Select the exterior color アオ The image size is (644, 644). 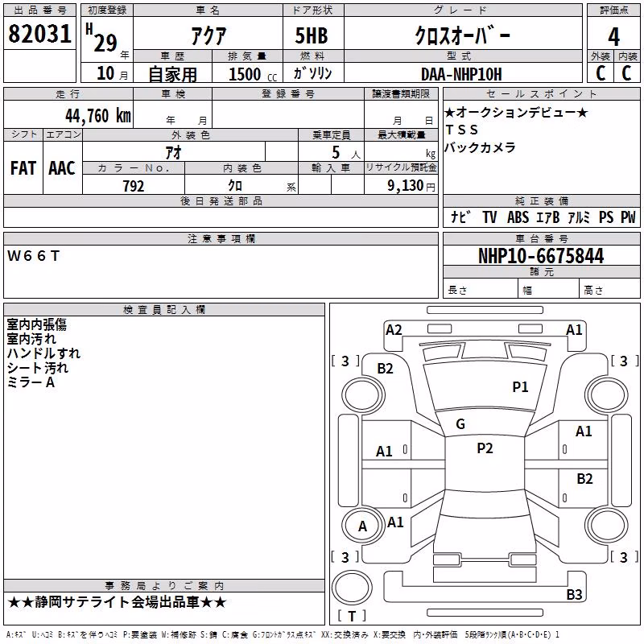[x=174, y=152]
